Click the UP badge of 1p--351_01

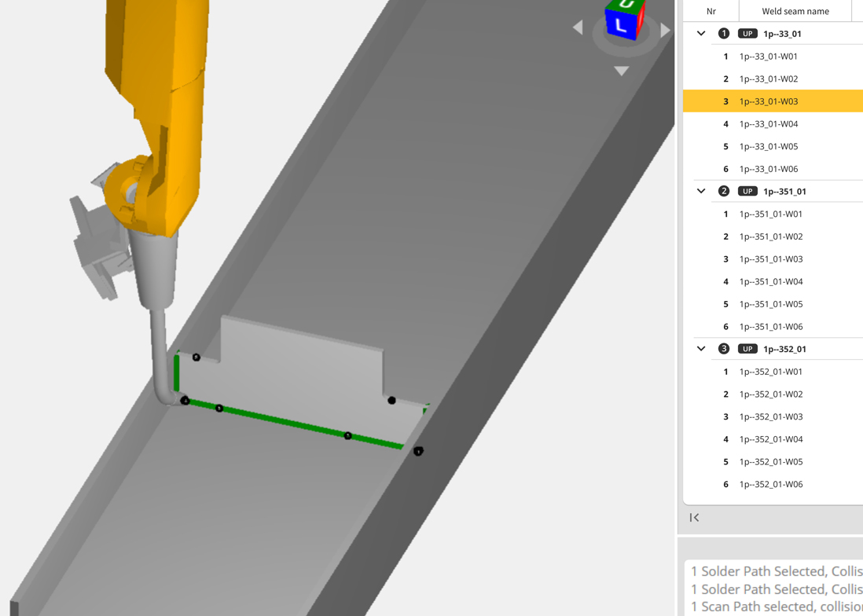pos(747,191)
